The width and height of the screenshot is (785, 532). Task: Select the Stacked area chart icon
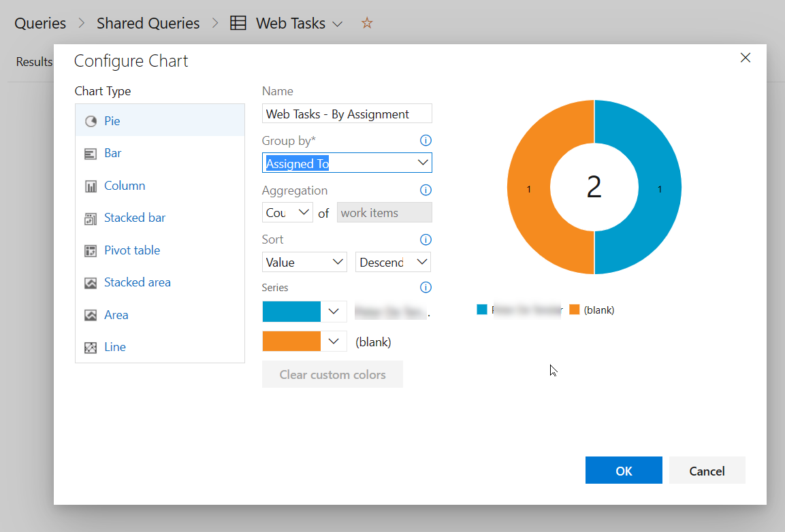point(91,283)
